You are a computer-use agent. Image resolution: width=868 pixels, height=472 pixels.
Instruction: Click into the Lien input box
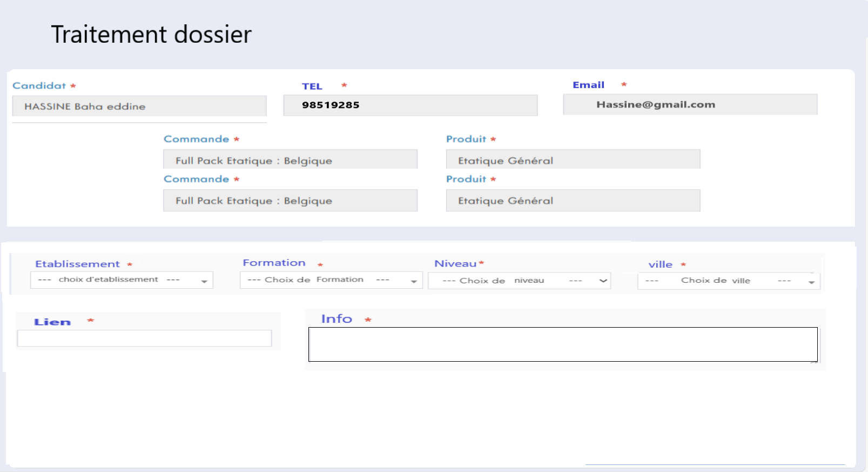pyautogui.click(x=144, y=338)
